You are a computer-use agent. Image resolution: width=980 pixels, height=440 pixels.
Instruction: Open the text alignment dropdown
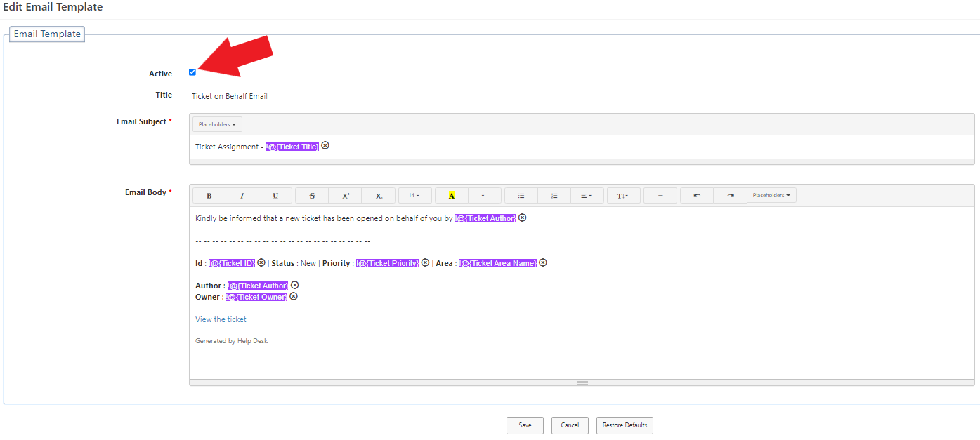point(587,195)
